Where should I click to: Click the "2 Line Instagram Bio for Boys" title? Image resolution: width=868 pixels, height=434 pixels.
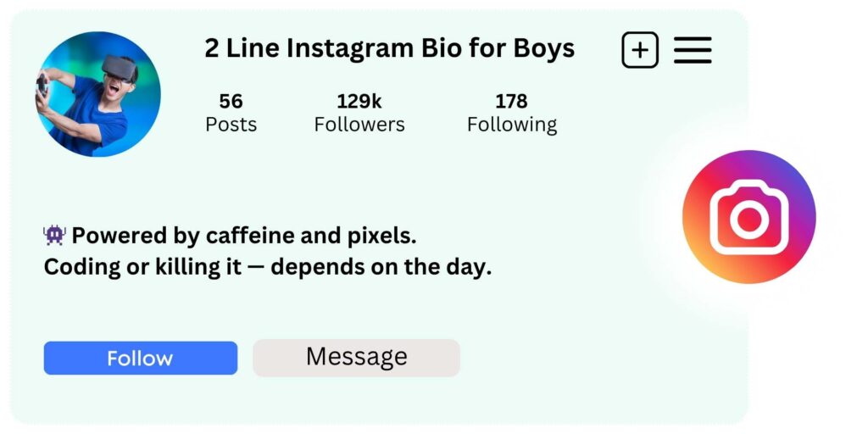[389, 48]
